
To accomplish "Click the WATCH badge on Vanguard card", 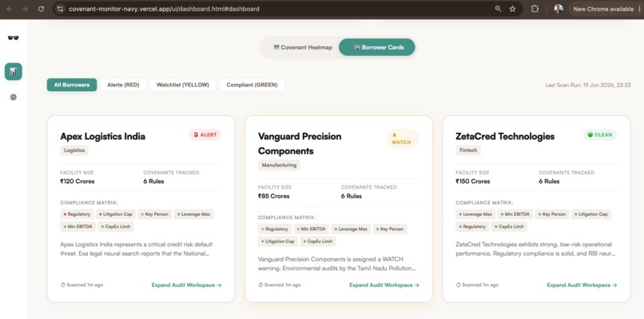I will point(403,138).
